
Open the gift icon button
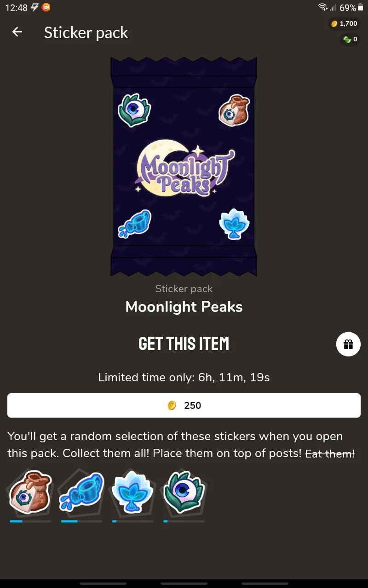pyautogui.click(x=348, y=344)
